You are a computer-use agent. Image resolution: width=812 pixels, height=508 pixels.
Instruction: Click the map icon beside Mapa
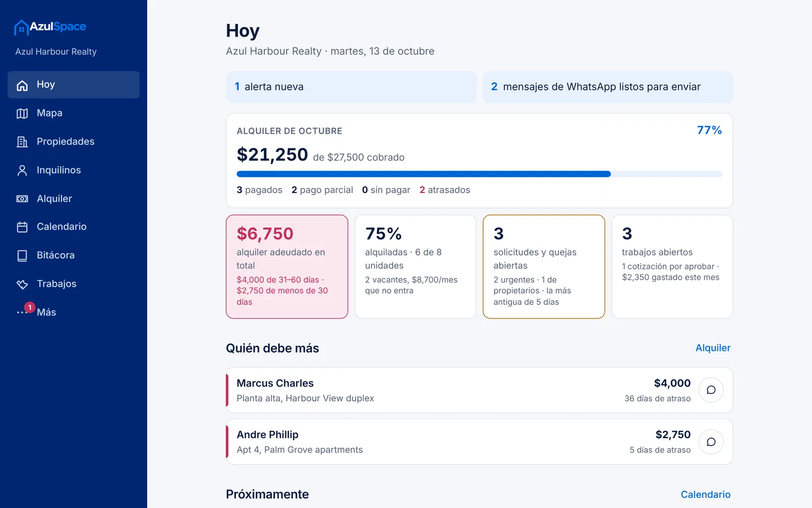point(22,113)
